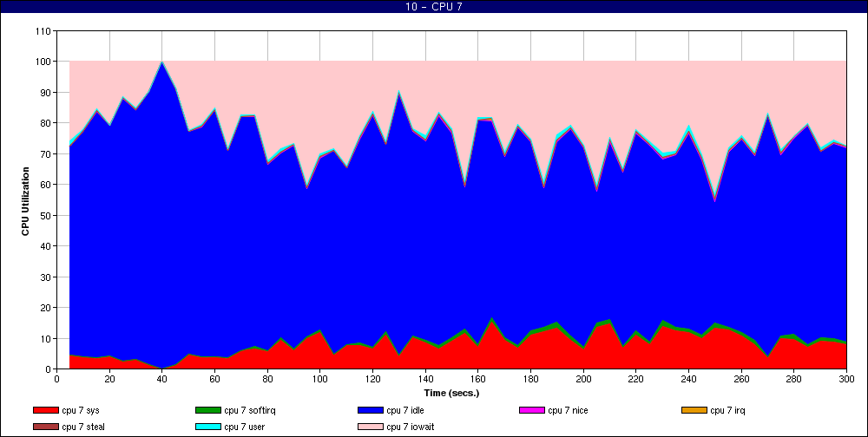Click the 'Time (secs.)' axis title
The width and height of the screenshot is (868, 437).
click(451, 394)
